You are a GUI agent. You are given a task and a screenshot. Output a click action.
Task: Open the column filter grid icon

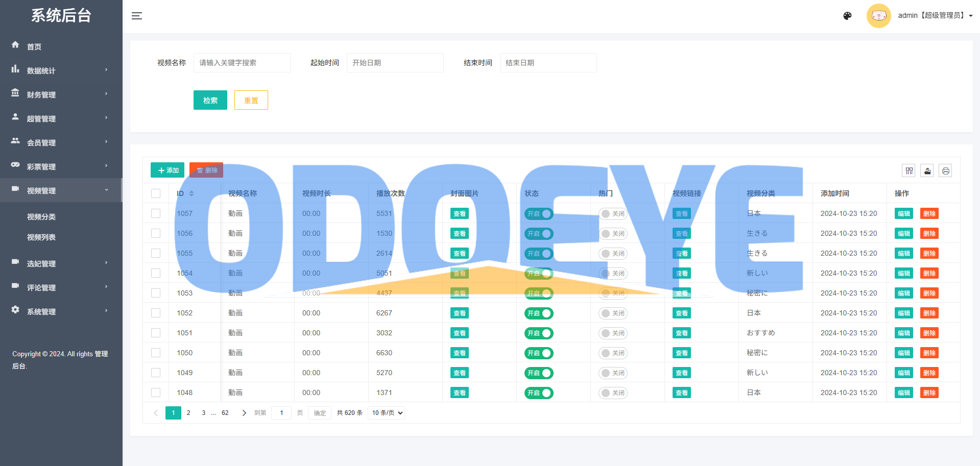[909, 171]
